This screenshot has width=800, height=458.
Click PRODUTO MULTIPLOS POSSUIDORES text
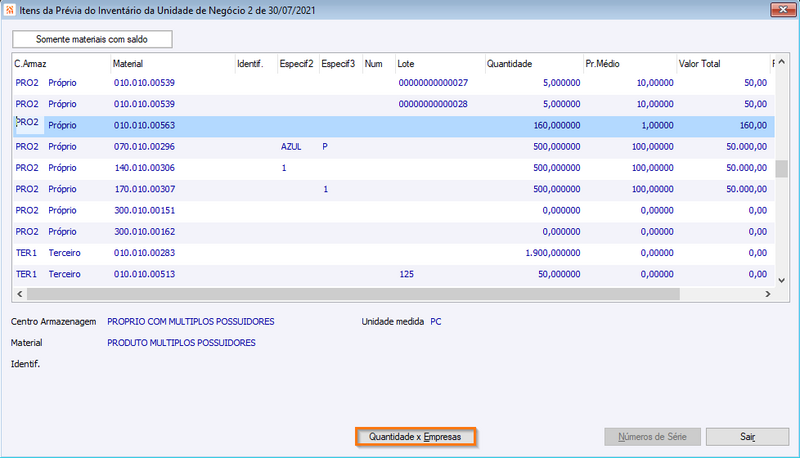coord(181,343)
